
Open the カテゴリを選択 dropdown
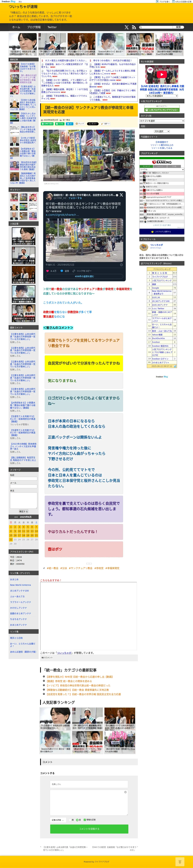pyautogui.click(x=162, y=121)
